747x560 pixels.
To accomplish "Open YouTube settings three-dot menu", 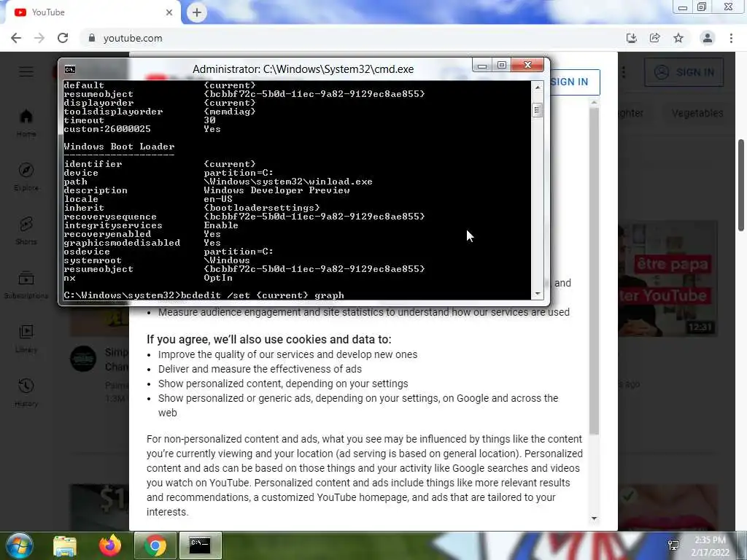I will tap(624, 72).
